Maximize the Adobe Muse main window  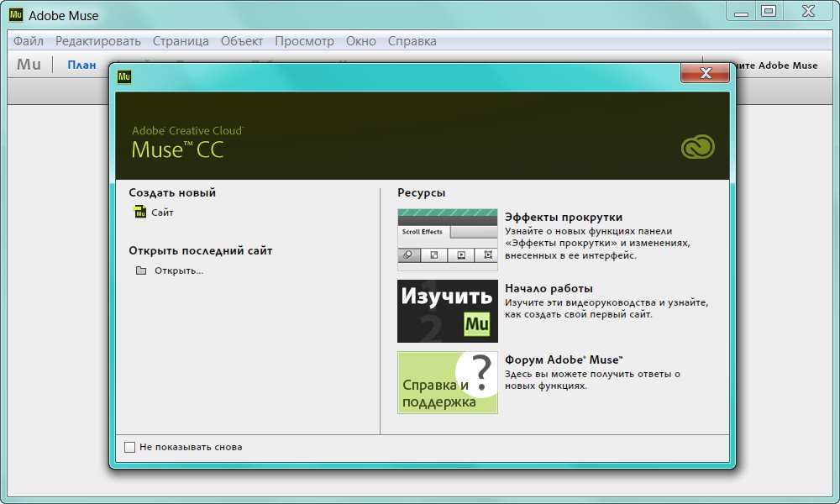click(x=769, y=11)
